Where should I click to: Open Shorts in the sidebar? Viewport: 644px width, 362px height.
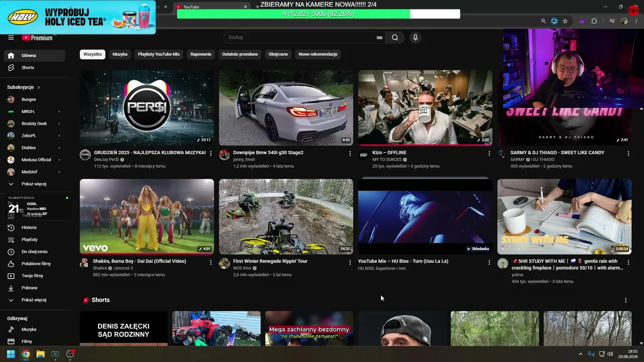coord(34,67)
